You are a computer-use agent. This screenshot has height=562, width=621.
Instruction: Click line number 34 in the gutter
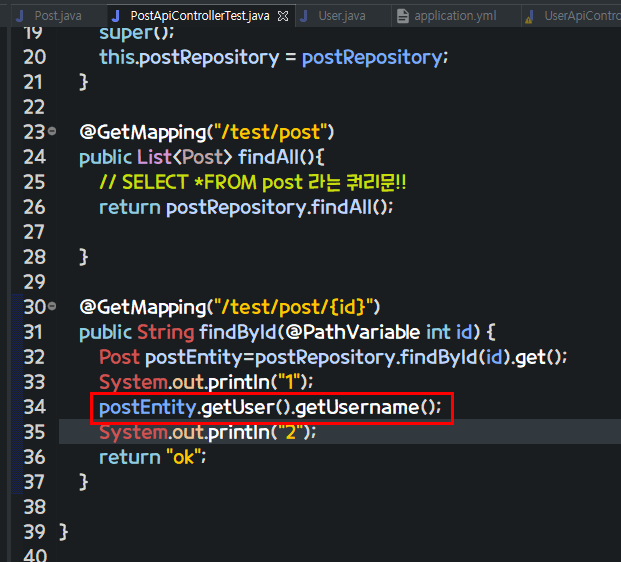(34, 407)
